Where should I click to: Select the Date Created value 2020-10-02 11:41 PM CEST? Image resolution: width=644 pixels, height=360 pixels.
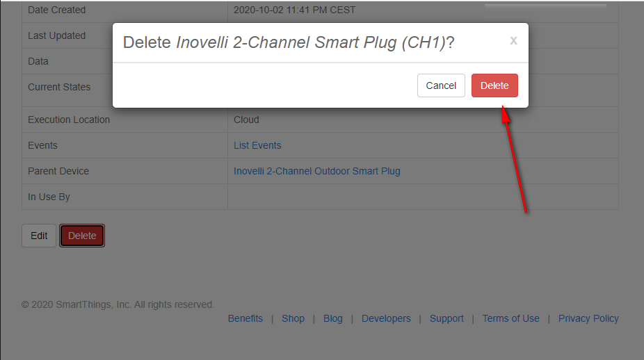294,10
